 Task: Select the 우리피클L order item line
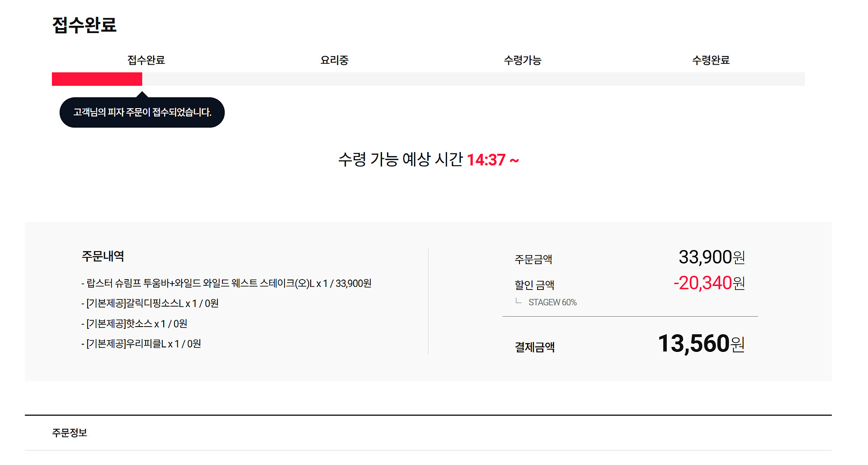[x=141, y=344]
